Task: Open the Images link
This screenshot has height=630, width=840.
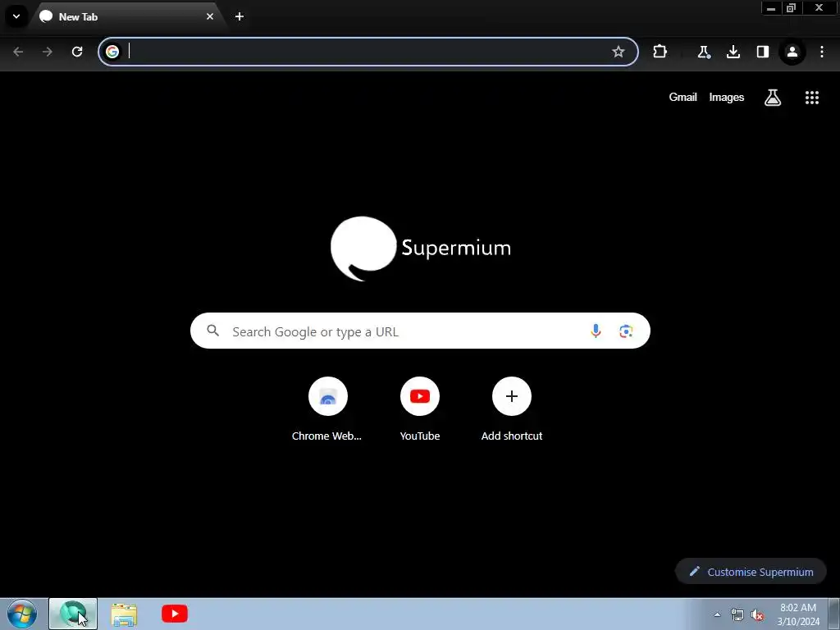Action: click(x=727, y=97)
